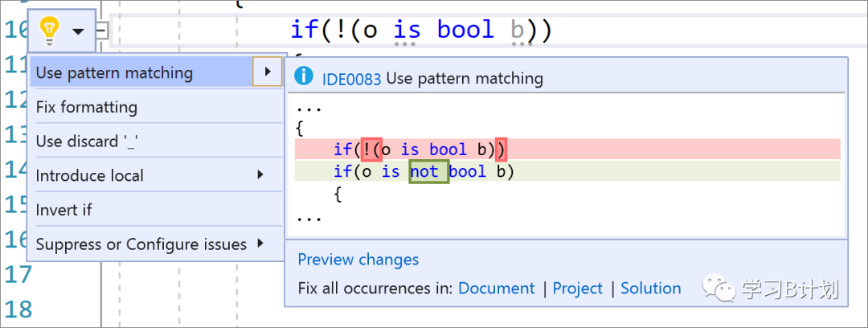The image size is (868, 328).
Task: Fix all occurrences in Project
Action: tap(578, 288)
